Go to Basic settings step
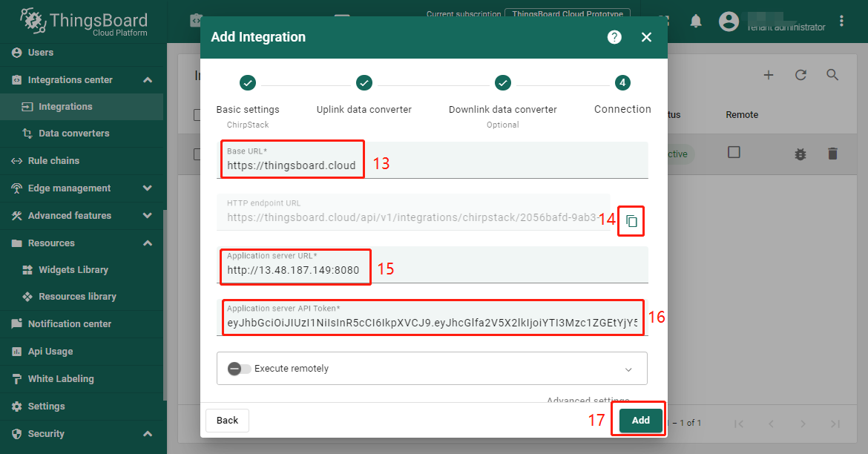The image size is (868, 454). click(248, 102)
